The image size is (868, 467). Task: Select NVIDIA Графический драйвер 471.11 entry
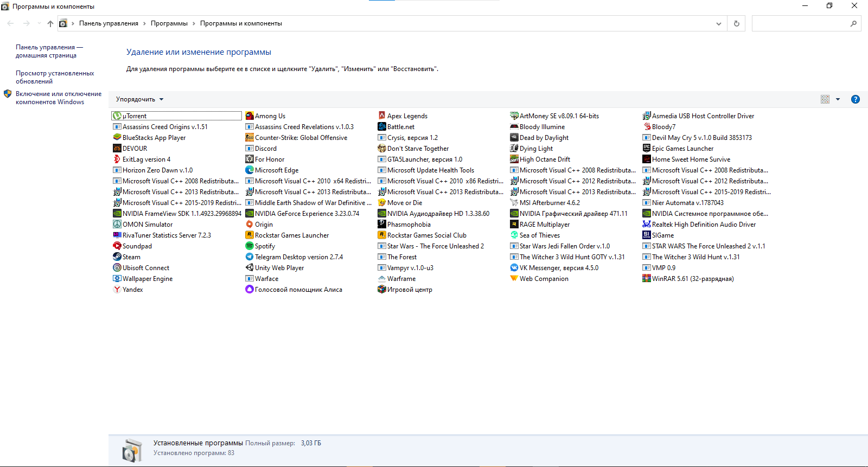[569, 214]
